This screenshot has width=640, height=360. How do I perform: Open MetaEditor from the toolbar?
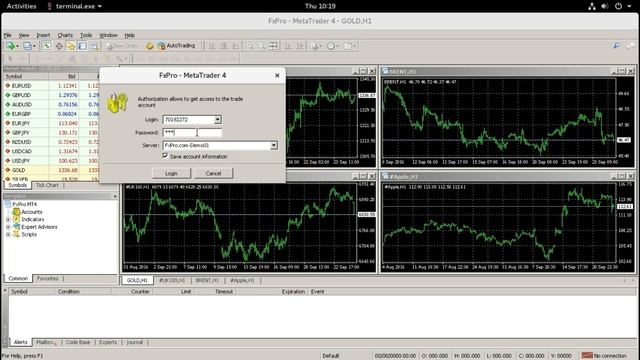(149, 46)
